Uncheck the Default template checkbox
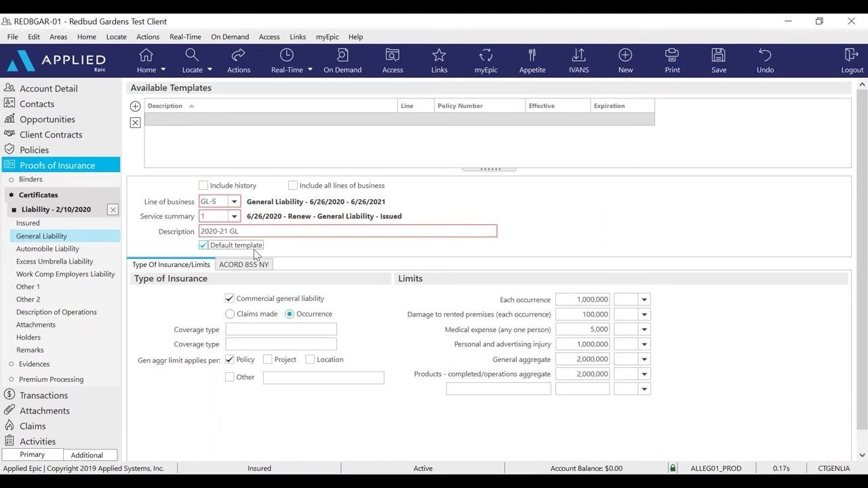The height and width of the screenshot is (488, 868). click(x=203, y=245)
